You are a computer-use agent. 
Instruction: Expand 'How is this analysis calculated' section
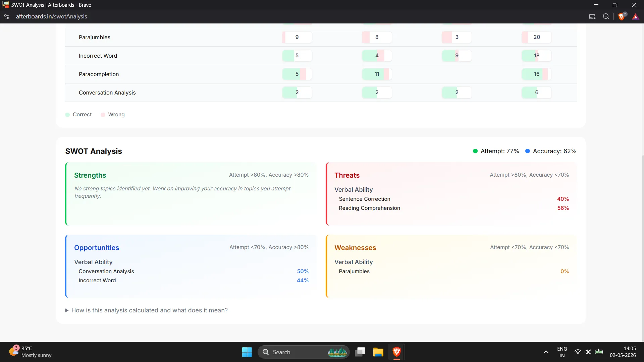147,310
